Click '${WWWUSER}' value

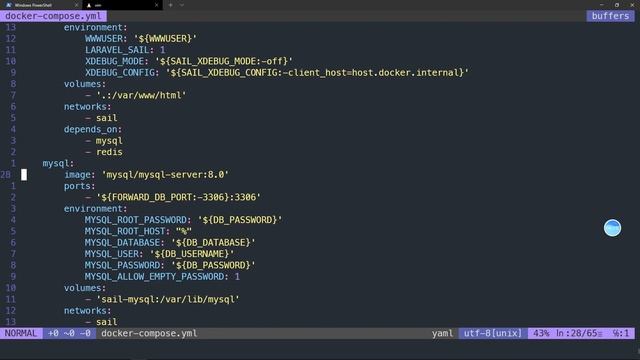[165, 38]
